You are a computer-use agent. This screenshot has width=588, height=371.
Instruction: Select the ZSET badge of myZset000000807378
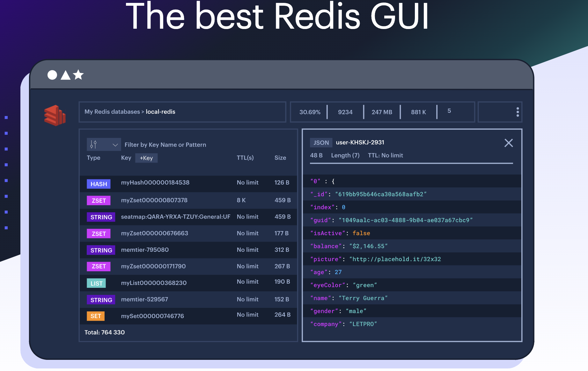tap(99, 200)
